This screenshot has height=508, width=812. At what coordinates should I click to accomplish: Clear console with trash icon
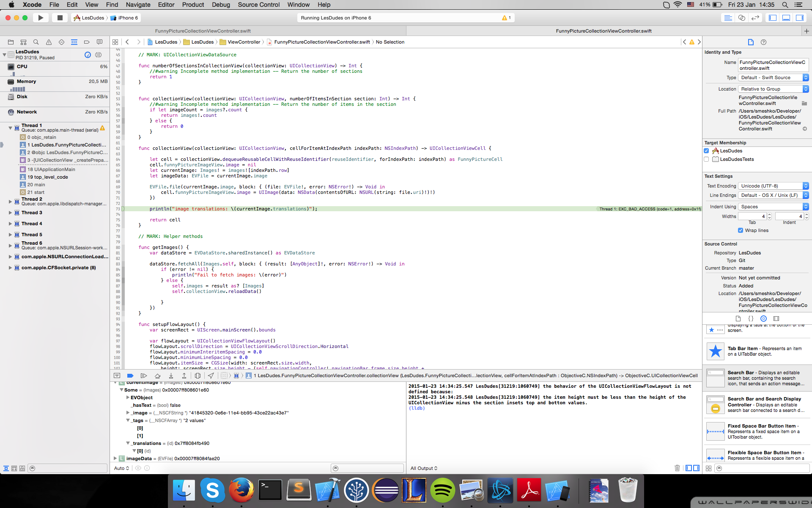click(x=677, y=468)
